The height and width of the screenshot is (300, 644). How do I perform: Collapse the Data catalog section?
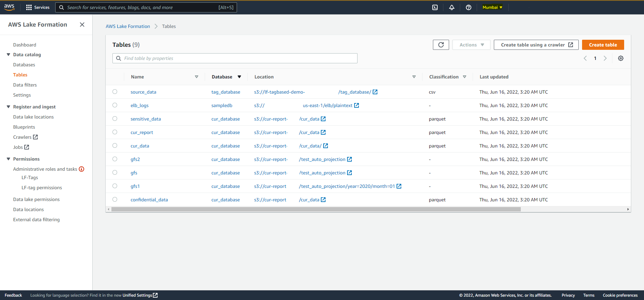point(8,55)
